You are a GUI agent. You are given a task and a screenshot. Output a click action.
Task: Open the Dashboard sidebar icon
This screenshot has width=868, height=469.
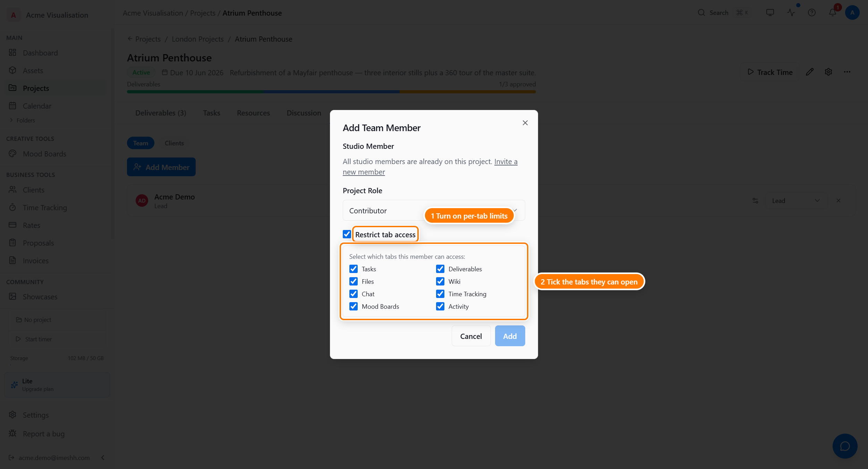[x=12, y=52]
